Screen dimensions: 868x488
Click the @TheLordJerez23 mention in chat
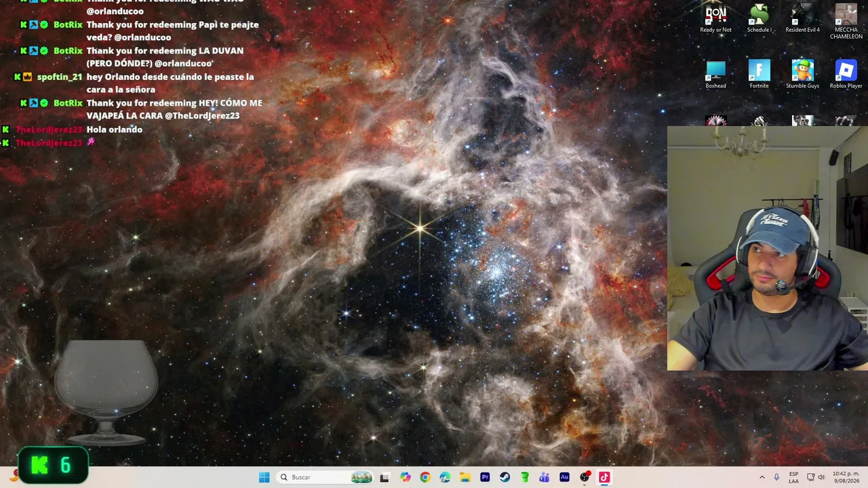coord(202,116)
